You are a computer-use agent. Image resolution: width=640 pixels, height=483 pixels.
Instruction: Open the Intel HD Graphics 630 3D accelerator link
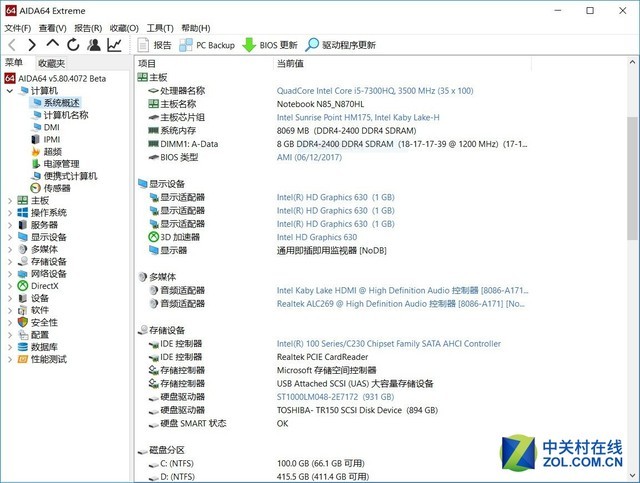pyautogui.click(x=317, y=237)
